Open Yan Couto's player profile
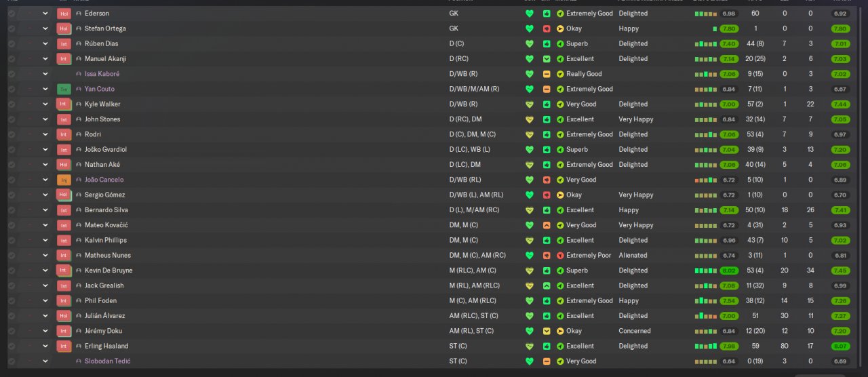Screen dimensions: 868x377 100,89
